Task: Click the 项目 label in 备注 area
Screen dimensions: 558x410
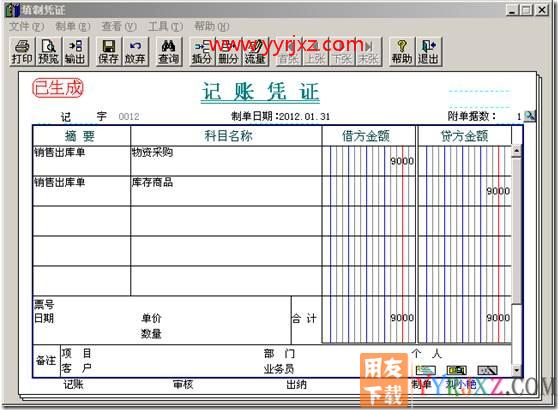Action: pyautogui.click(x=77, y=353)
